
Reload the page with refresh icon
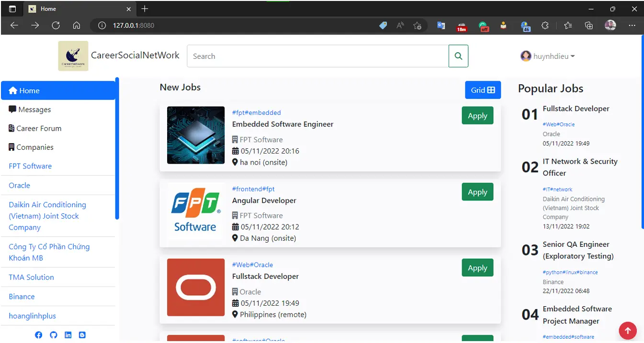[x=56, y=25]
